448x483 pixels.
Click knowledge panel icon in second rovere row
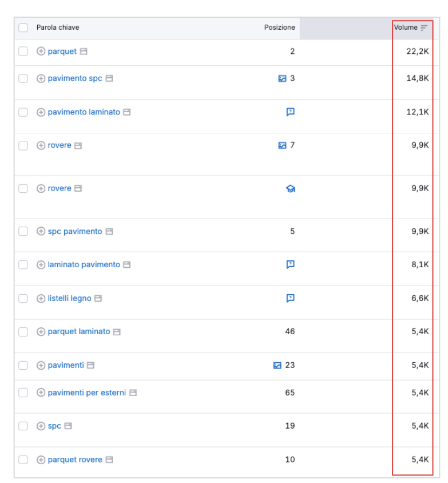[x=290, y=188]
